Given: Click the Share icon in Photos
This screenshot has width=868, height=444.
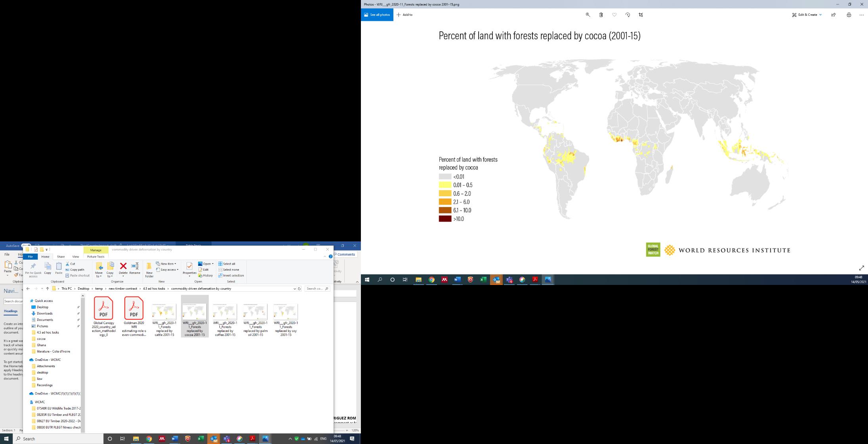Looking at the screenshot, I should pyautogui.click(x=834, y=15).
